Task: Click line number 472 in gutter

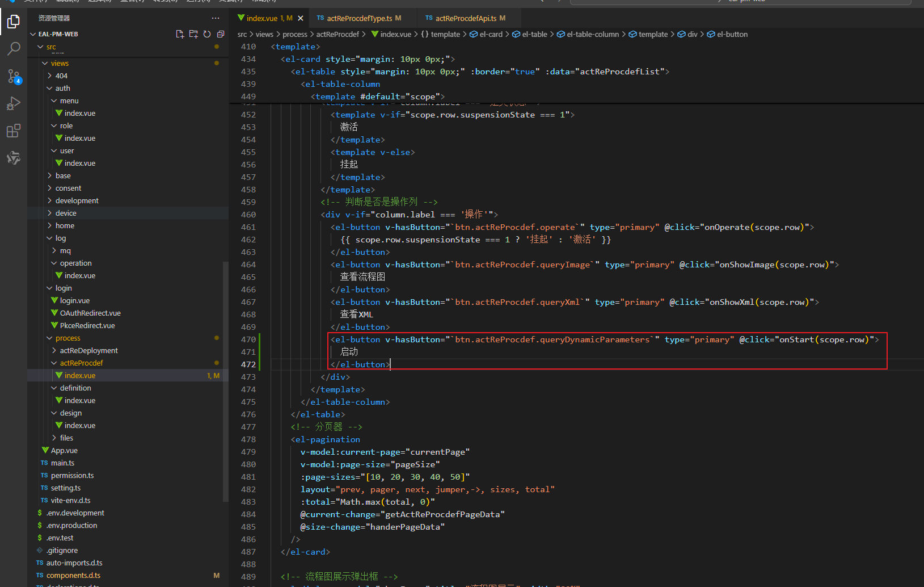Action: click(x=248, y=364)
